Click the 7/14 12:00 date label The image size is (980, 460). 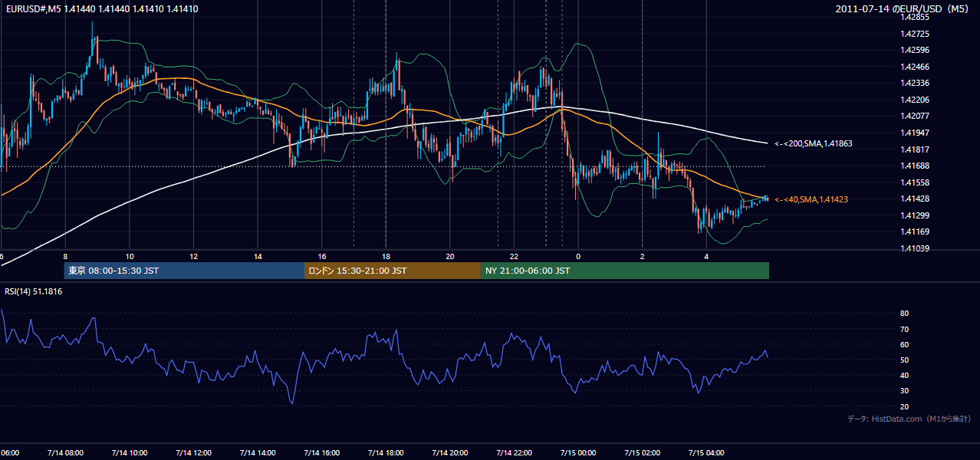point(193,453)
